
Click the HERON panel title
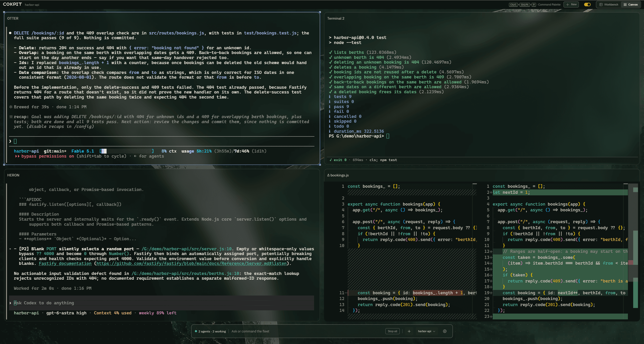tap(13, 175)
